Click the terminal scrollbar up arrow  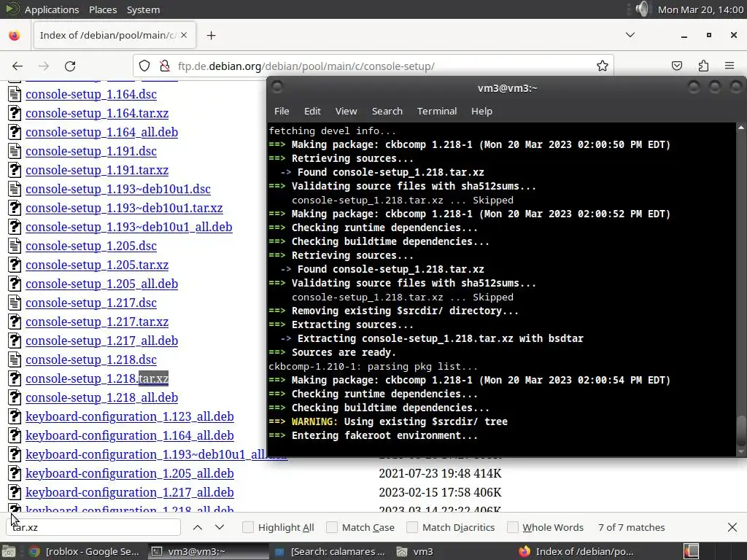(741, 128)
